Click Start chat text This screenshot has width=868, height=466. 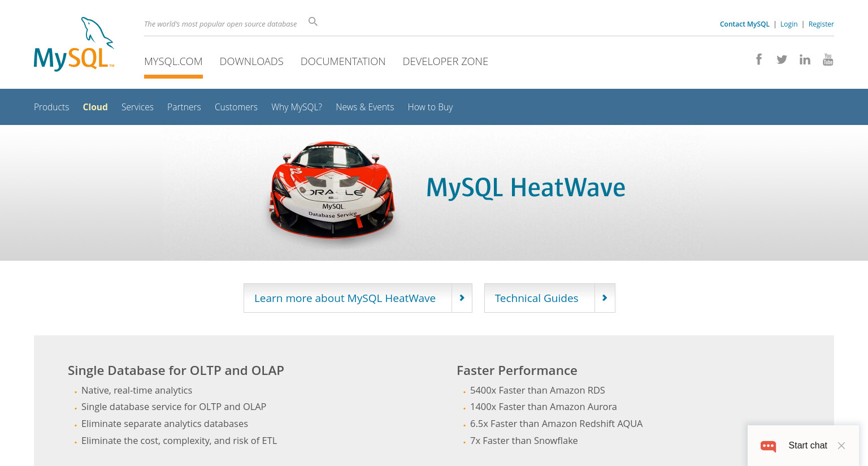(808, 446)
